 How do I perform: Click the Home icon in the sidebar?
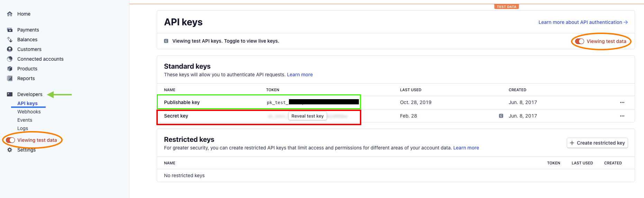pos(10,14)
